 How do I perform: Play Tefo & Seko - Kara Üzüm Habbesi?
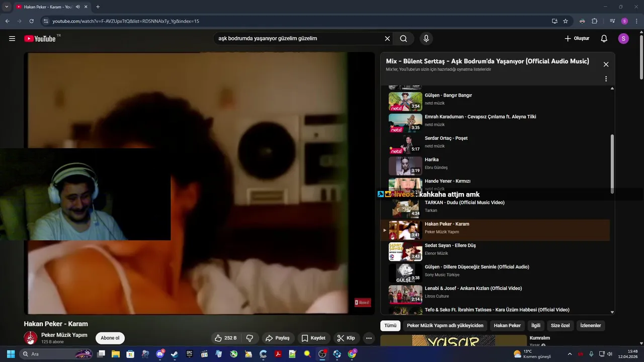click(496, 311)
